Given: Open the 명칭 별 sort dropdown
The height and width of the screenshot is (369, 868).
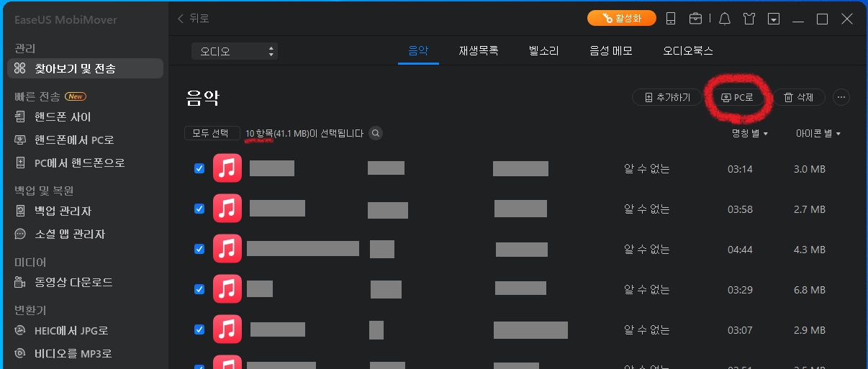Looking at the screenshot, I should (x=750, y=134).
